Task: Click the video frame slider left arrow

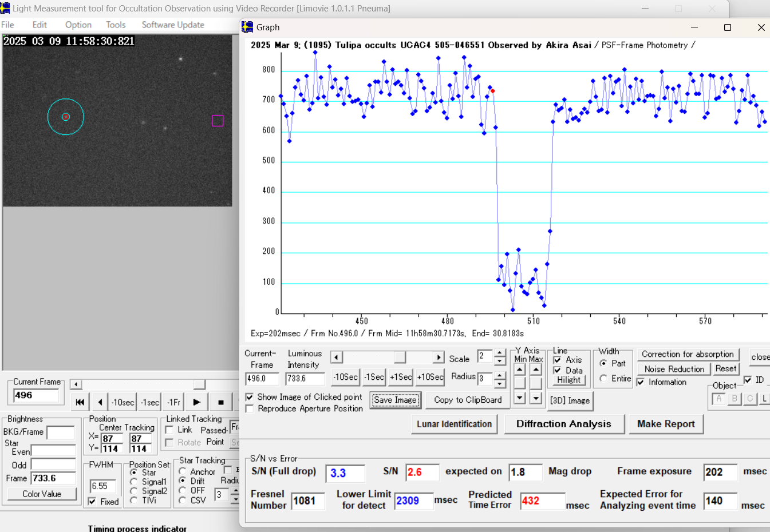Action: coord(76,384)
